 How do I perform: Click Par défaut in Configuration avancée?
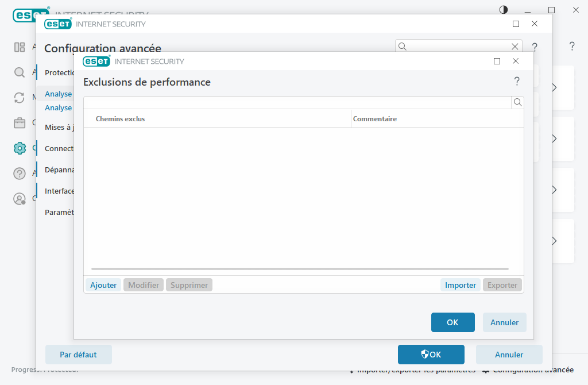(x=78, y=355)
